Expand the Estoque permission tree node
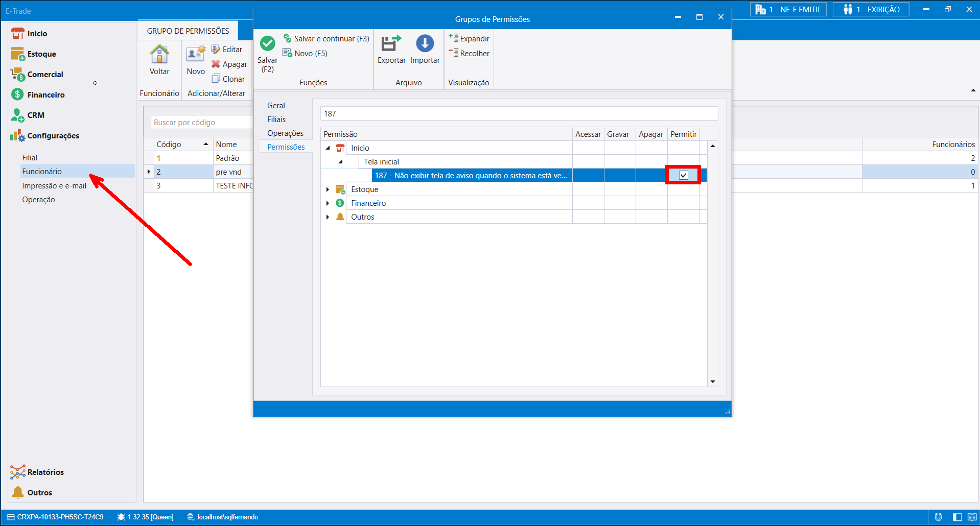Screen dimensions: 980x526 (328, 189)
